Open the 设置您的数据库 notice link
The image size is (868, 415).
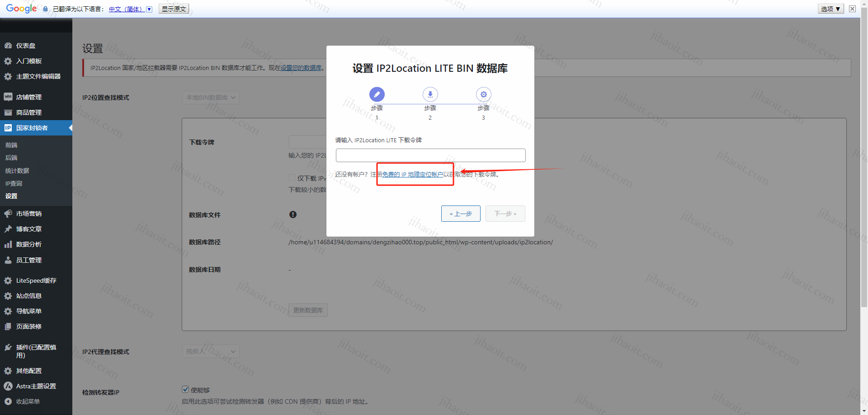click(301, 68)
